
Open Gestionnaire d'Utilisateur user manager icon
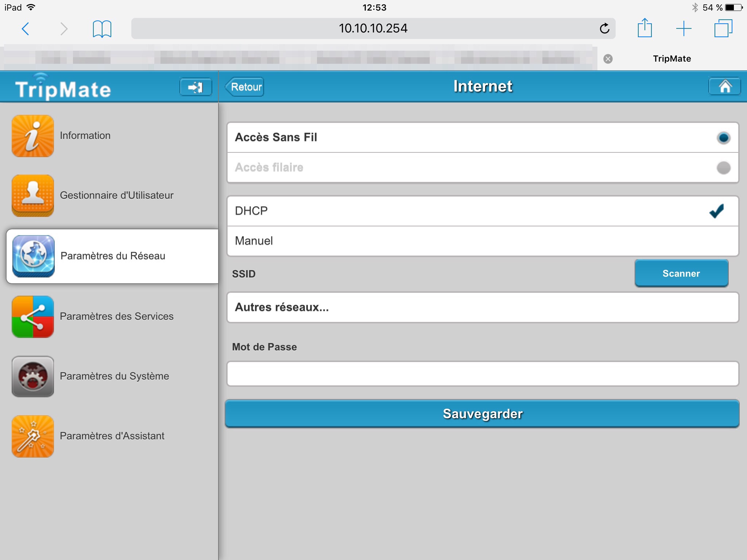(33, 196)
